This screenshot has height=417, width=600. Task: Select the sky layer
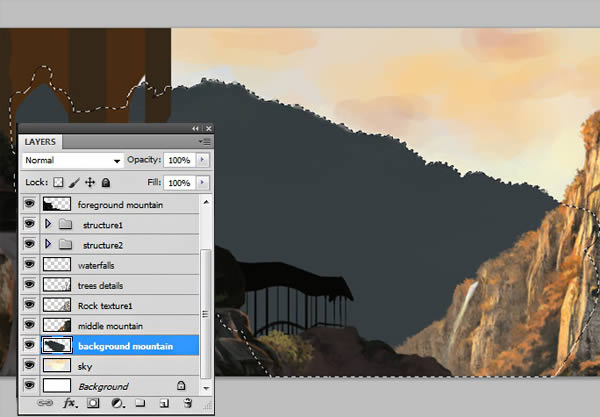(x=121, y=367)
